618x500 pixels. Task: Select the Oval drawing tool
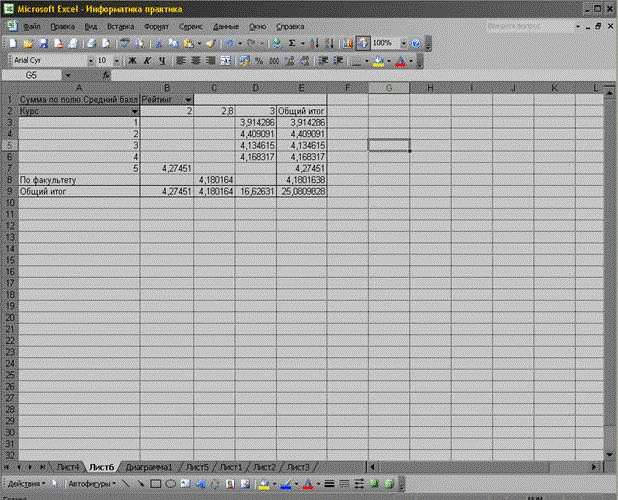[170, 485]
